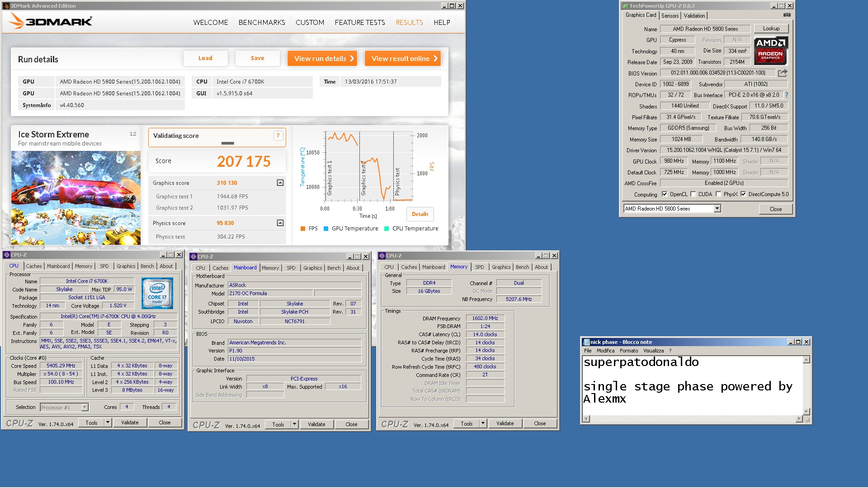Click the Details button under the chart
This screenshot has height=488, width=868.
420,214
